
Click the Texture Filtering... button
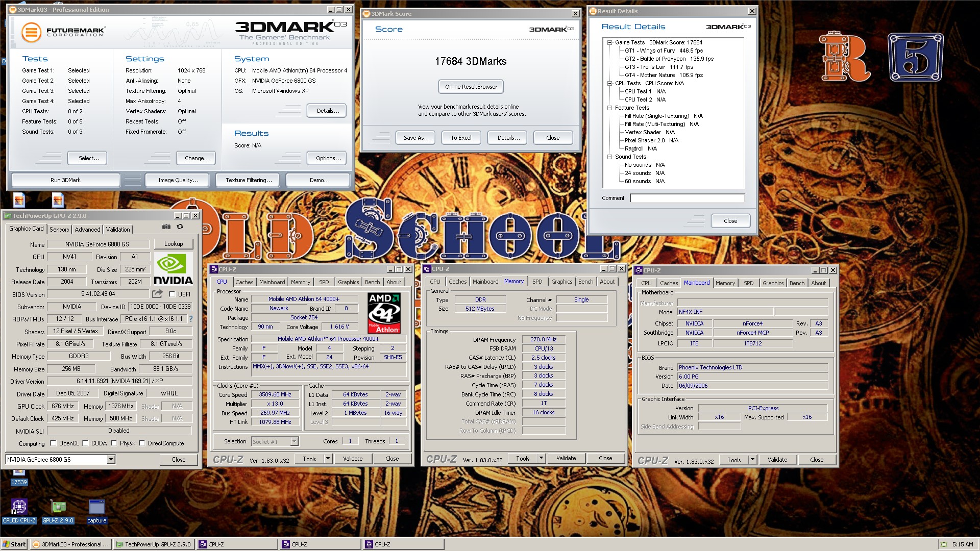249,180
